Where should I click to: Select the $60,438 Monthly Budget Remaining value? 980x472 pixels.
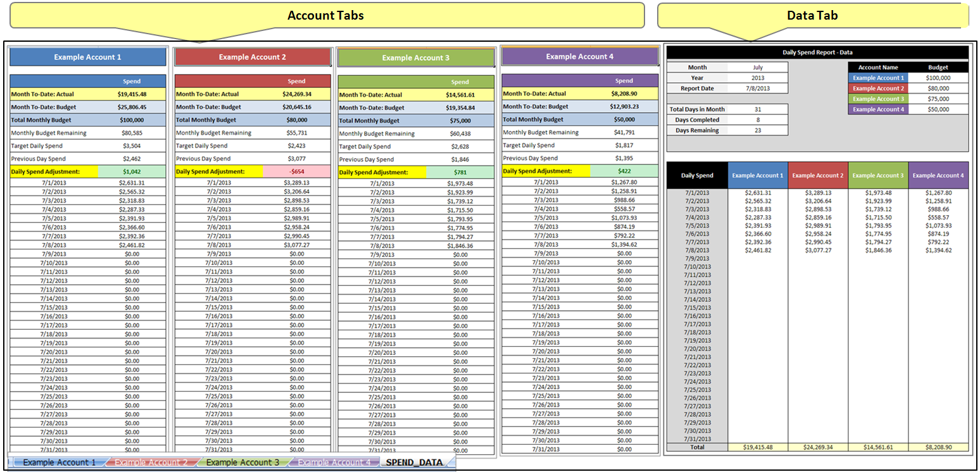460,134
